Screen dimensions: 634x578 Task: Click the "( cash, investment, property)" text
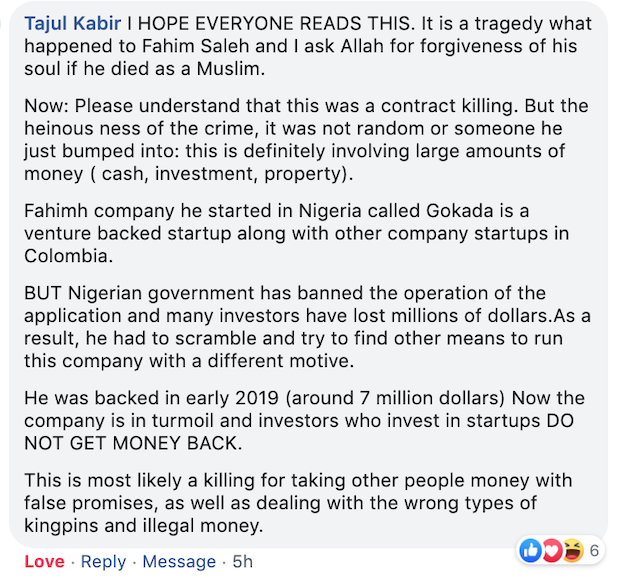(x=222, y=174)
